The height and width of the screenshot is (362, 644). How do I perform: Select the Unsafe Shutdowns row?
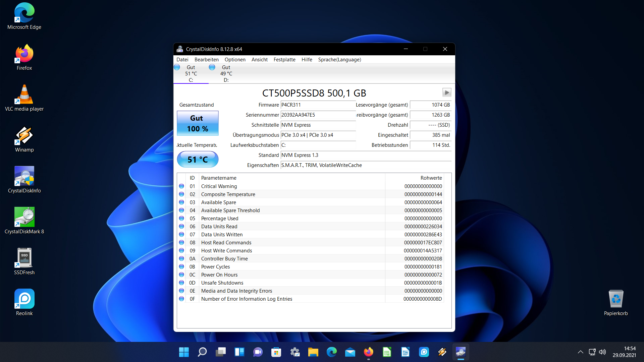click(x=222, y=283)
